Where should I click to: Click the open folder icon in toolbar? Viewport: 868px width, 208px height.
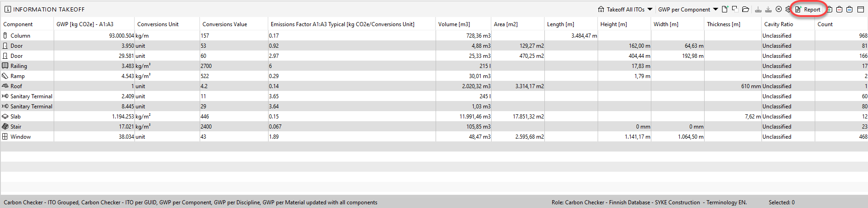745,9
